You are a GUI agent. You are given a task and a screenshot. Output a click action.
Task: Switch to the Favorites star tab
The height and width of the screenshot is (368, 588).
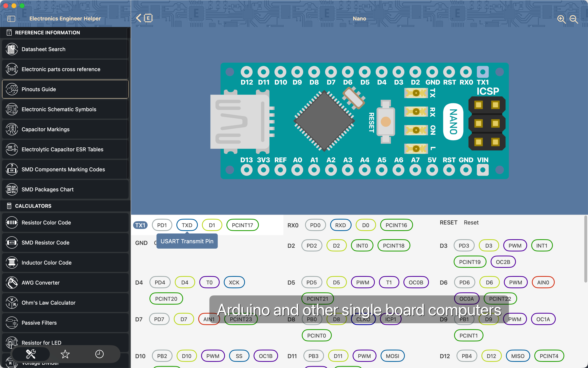(x=65, y=354)
